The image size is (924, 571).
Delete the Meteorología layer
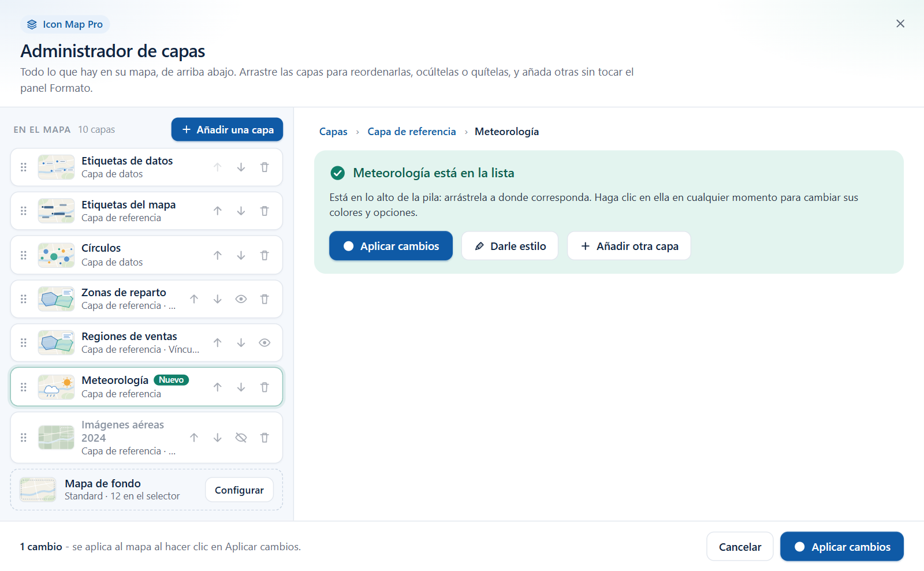tap(264, 387)
